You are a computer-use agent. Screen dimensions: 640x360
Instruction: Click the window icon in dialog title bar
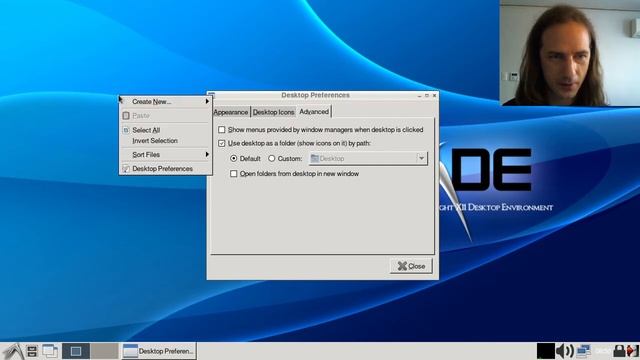(x=211, y=95)
